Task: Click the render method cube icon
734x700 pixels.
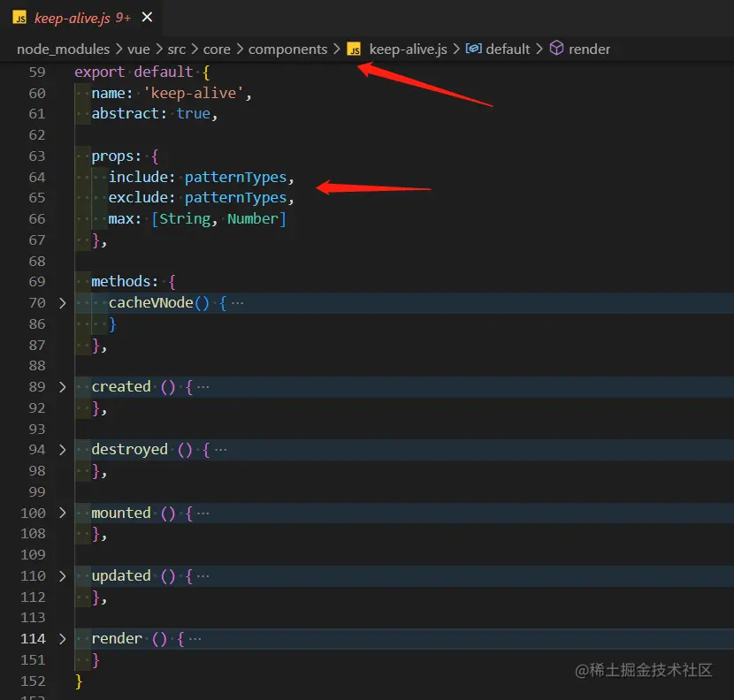Action: (556, 48)
